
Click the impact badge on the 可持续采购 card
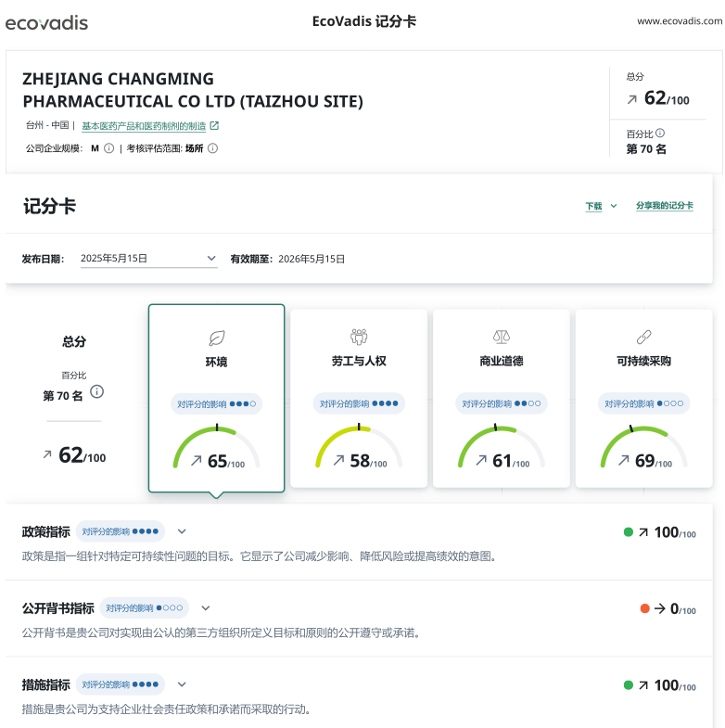(643, 403)
